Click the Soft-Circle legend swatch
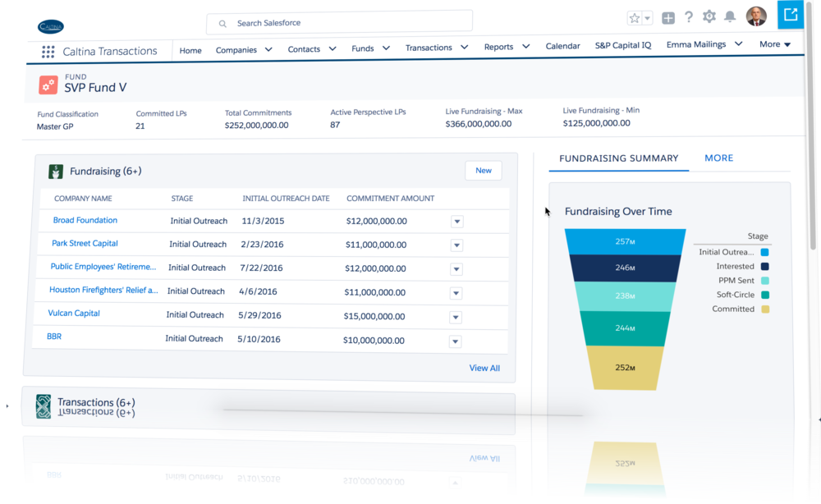 [x=765, y=295]
